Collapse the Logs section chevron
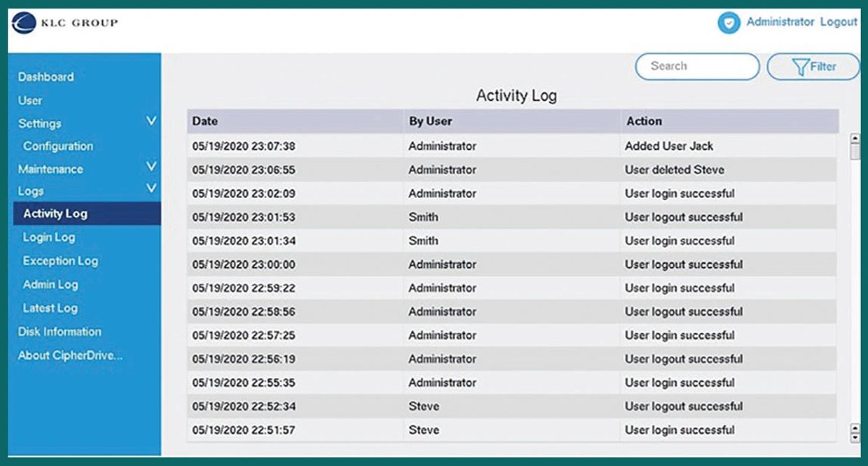The image size is (868, 466). [150, 189]
